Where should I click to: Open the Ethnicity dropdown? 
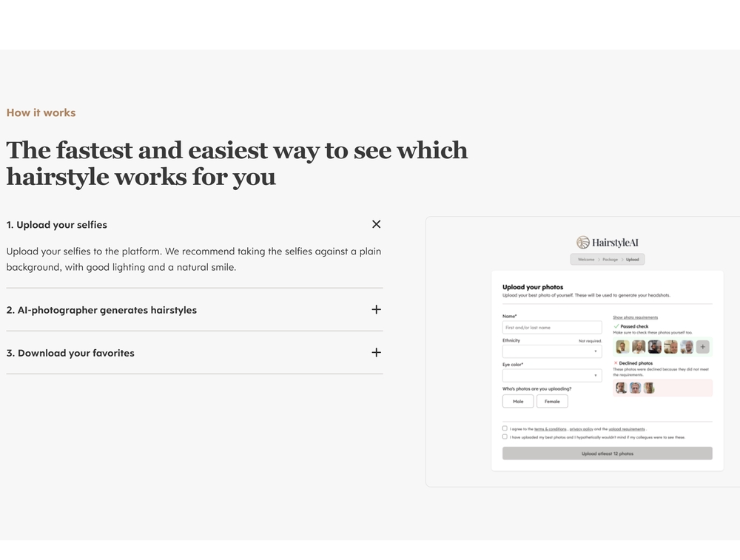(552, 351)
